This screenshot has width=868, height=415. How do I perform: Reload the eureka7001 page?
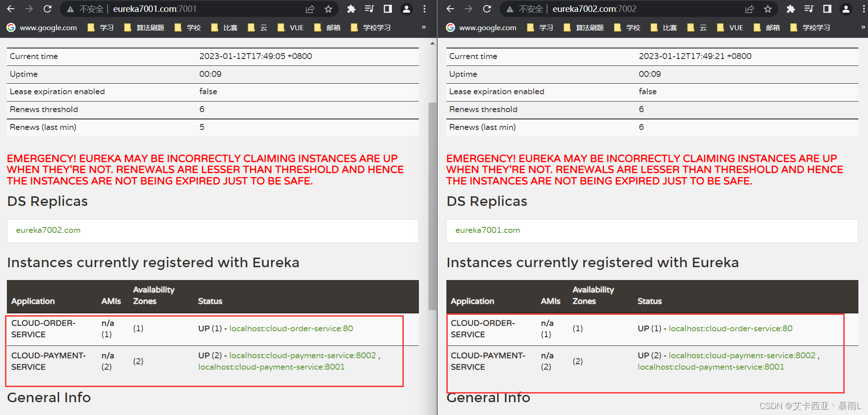[48, 9]
